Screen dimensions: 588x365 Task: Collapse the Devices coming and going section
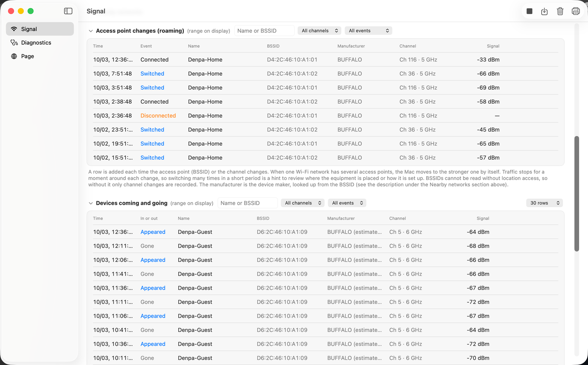(90, 203)
